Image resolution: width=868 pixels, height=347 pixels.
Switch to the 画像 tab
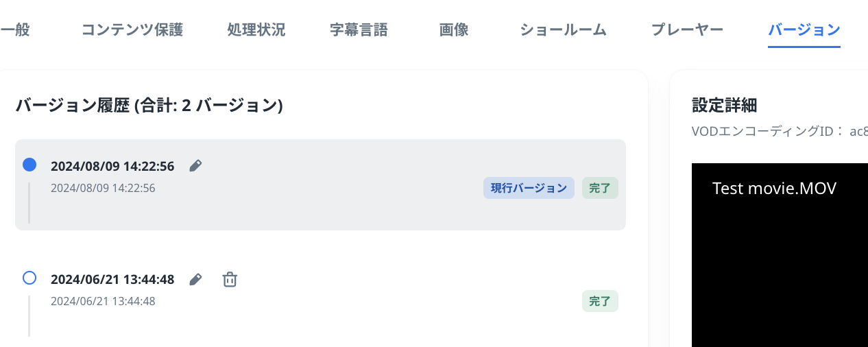point(454,29)
